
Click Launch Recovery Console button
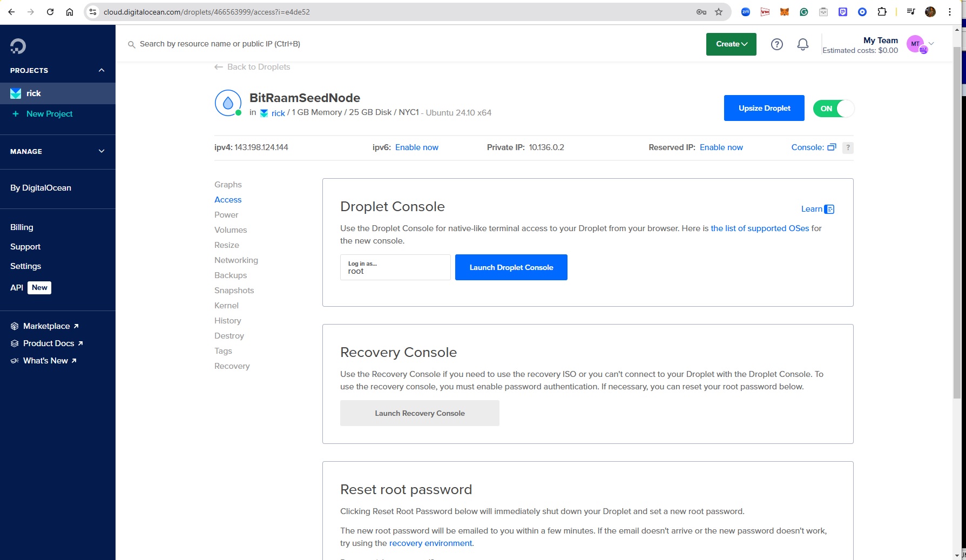tap(420, 413)
